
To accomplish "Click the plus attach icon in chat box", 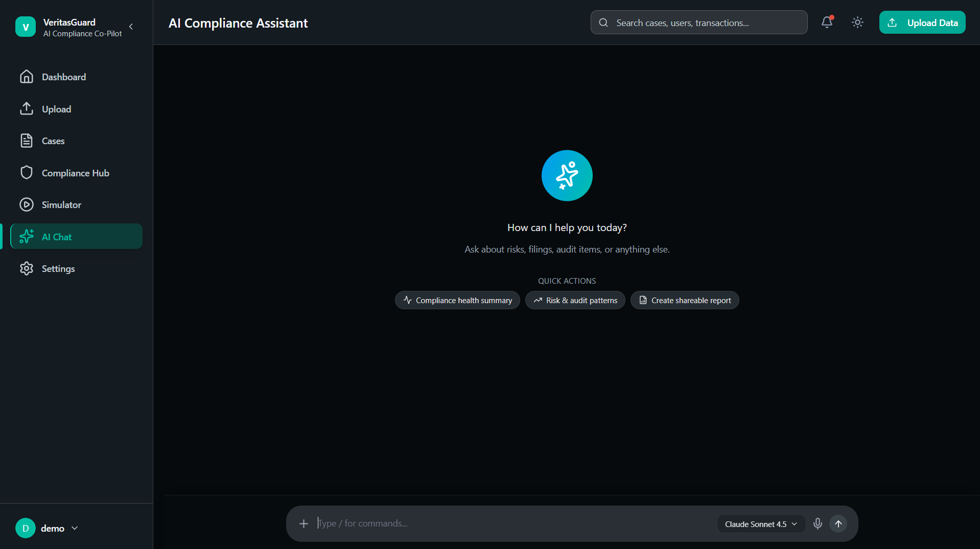I will [x=304, y=523].
